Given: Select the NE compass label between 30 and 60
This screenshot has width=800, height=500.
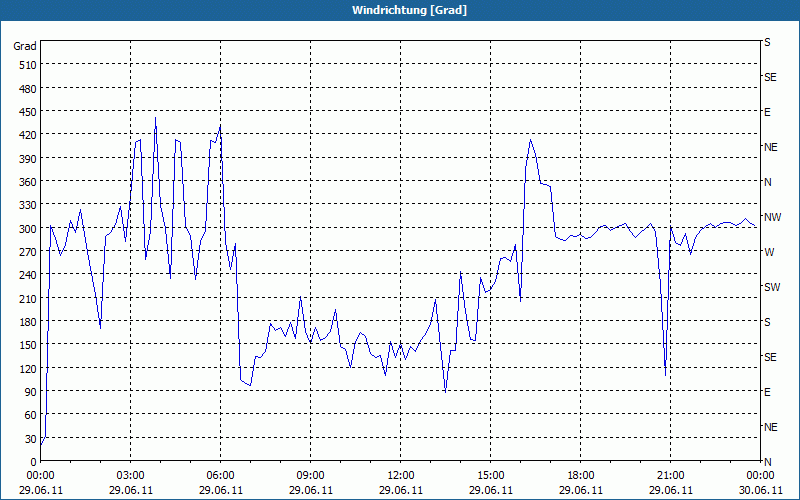Looking at the screenshot, I should pyautogui.click(x=770, y=427).
